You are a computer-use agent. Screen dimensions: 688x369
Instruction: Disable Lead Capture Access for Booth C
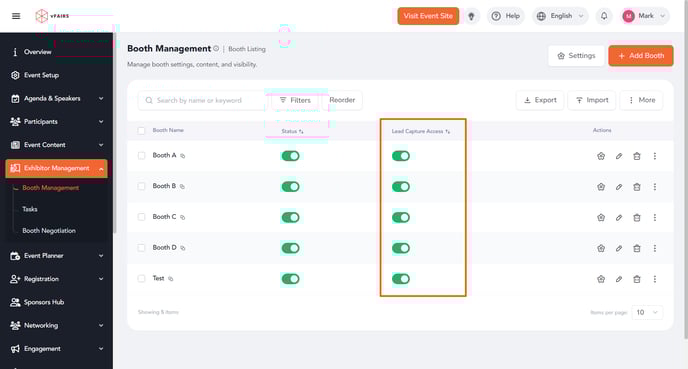coord(401,218)
